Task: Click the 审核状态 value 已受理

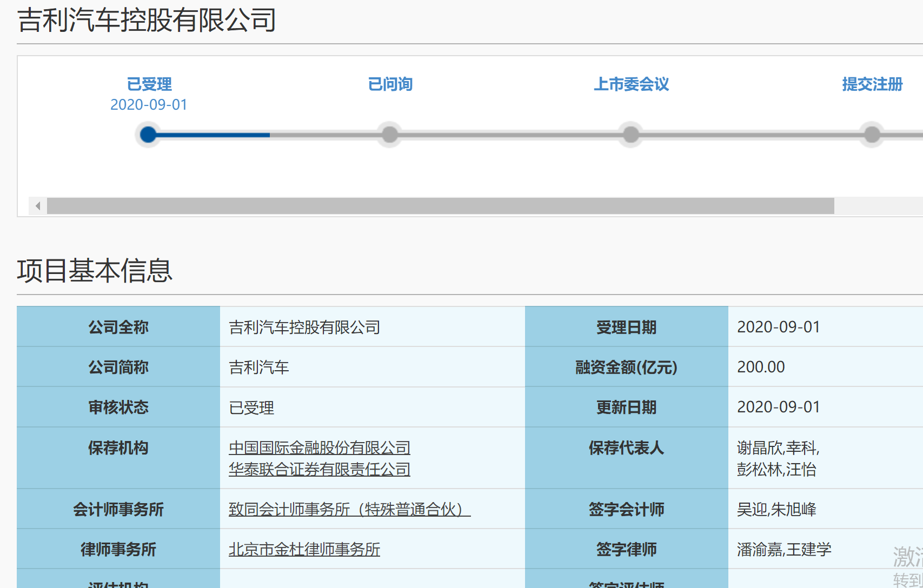Action: point(251,407)
